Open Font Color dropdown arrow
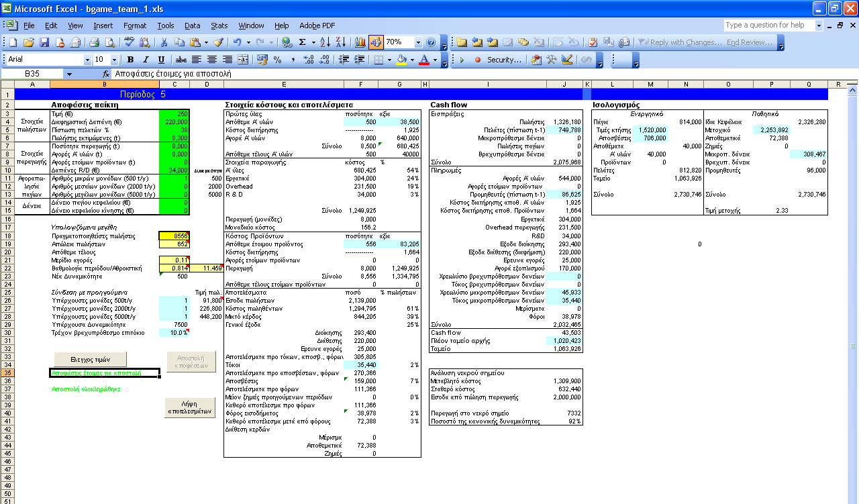The height and width of the screenshot is (504, 859). click(434, 60)
